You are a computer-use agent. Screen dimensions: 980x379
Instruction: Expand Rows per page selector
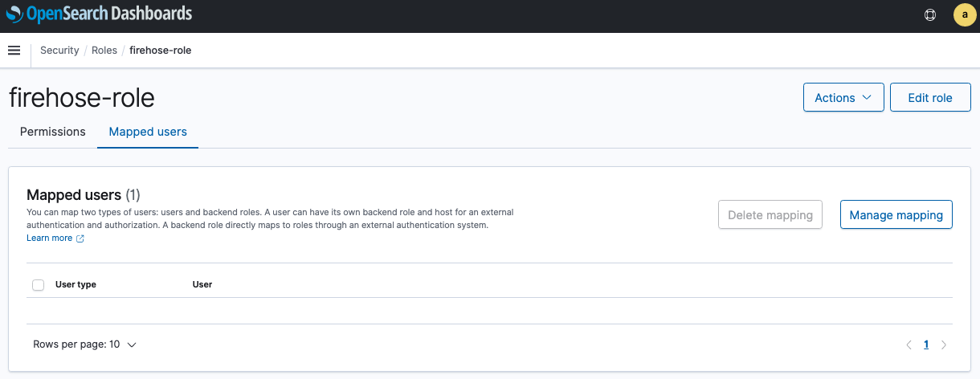[x=85, y=344]
